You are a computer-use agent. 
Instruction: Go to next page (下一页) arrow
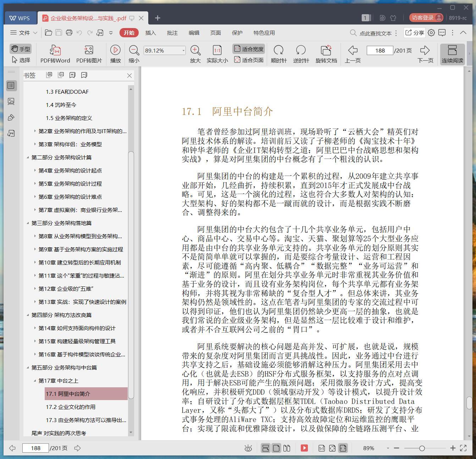click(425, 50)
